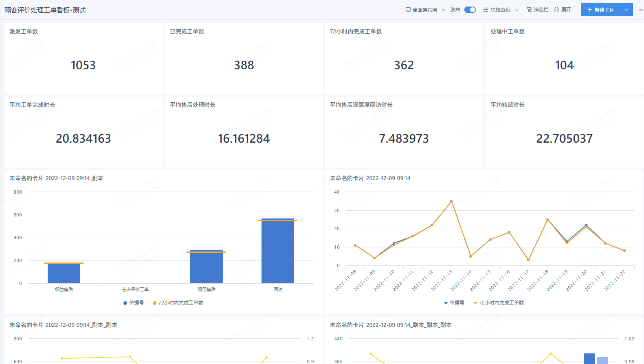This screenshot has height=364, width=644.
Task: Click the 服务售后 blue bar
Action: point(207,267)
